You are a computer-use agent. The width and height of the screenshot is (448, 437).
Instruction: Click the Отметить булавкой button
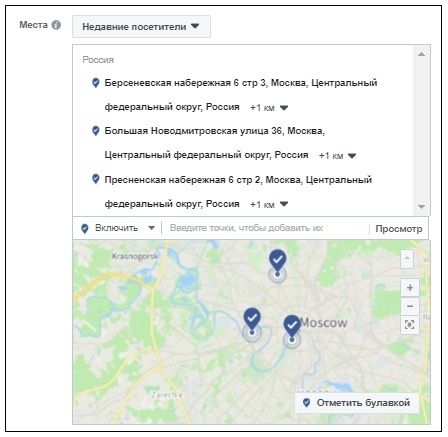[357, 403]
